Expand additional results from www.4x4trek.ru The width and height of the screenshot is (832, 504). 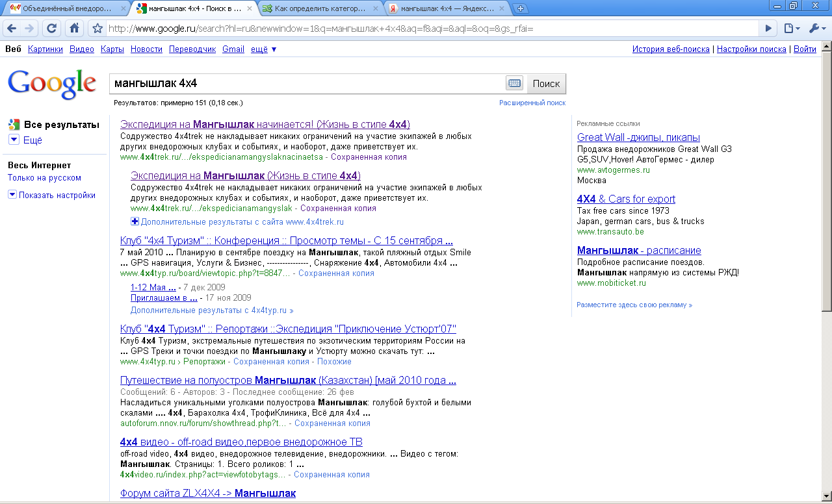point(135,221)
